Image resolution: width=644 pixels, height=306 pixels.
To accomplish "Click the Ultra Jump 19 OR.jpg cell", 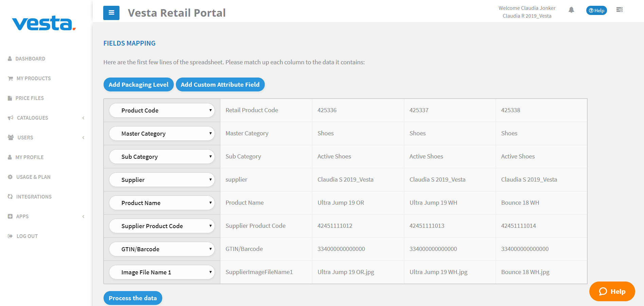I will 358,272.
